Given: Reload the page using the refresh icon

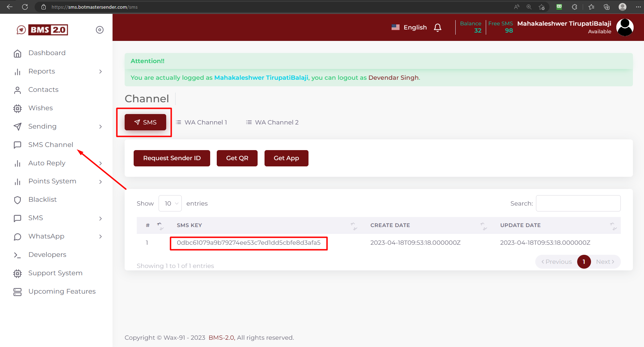Looking at the screenshot, I should coord(25,7).
